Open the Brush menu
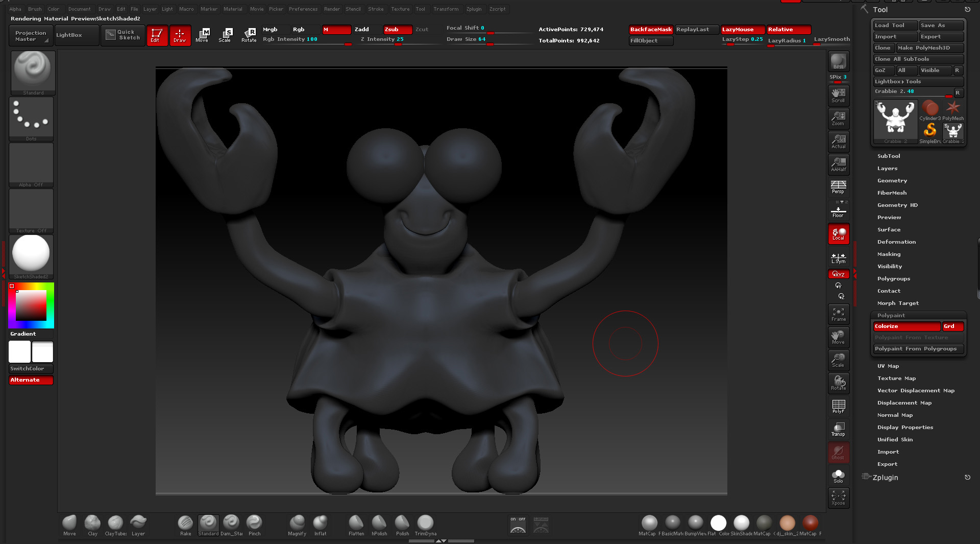Viewport: 980px width, 544px height. (x=35, y=9)
